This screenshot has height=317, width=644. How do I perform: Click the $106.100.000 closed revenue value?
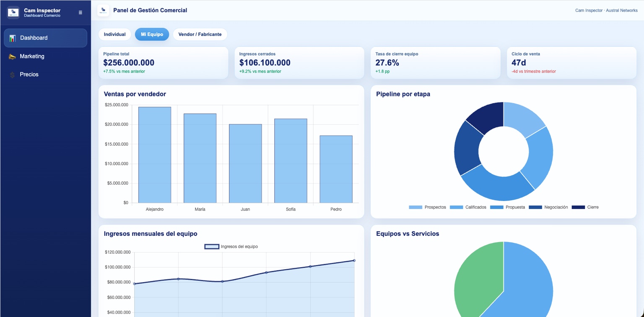click(x=265, y=63)
